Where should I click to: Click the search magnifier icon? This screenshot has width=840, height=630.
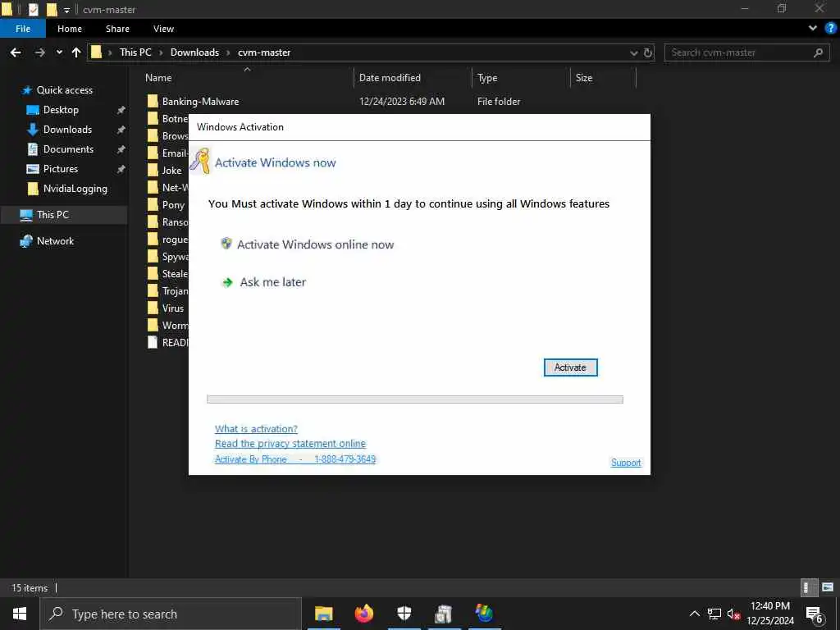click(x=818, y=52)
